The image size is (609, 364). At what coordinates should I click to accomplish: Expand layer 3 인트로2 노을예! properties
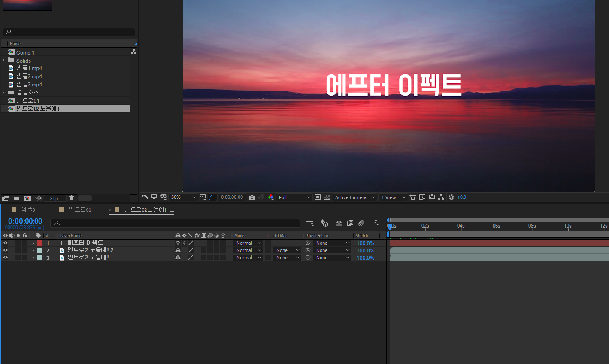33,258
